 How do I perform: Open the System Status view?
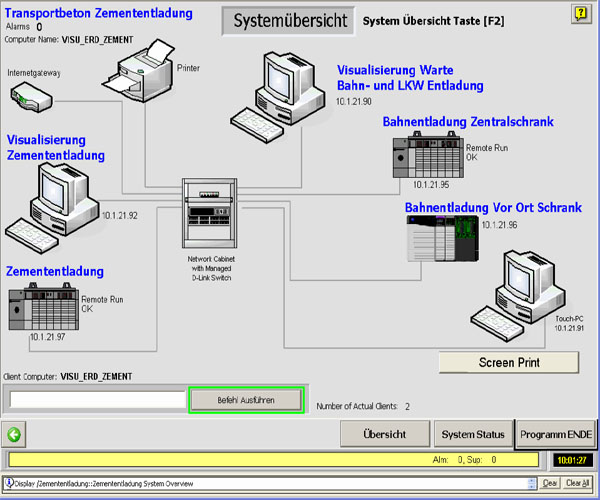473,435
